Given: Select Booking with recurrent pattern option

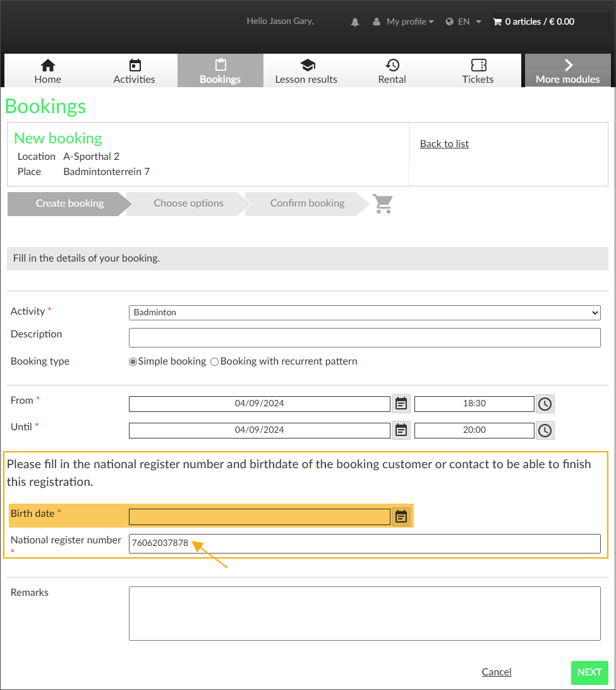Looking at the screenshot, I should (x=215, y=362).
